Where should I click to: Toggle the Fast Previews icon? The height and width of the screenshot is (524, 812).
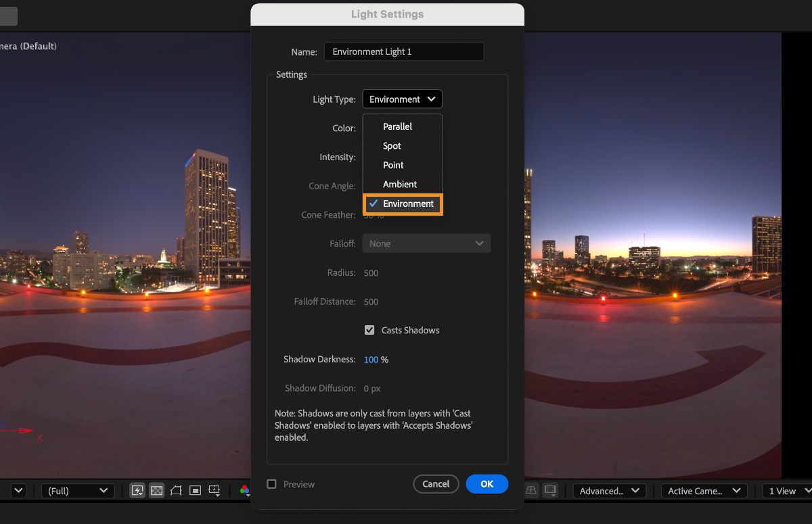tap(137, 491)
